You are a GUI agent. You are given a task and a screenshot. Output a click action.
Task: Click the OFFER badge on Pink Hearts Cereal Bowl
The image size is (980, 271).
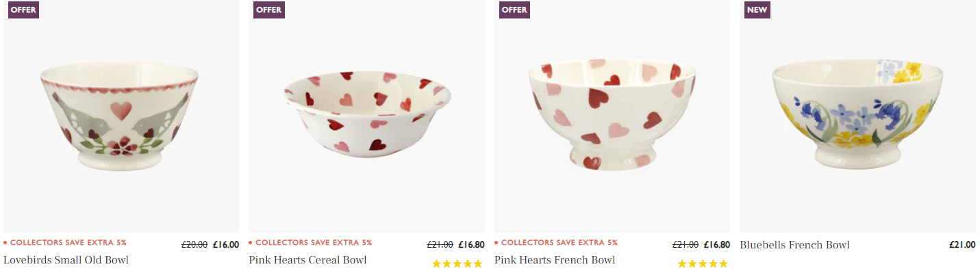(268, 10)
